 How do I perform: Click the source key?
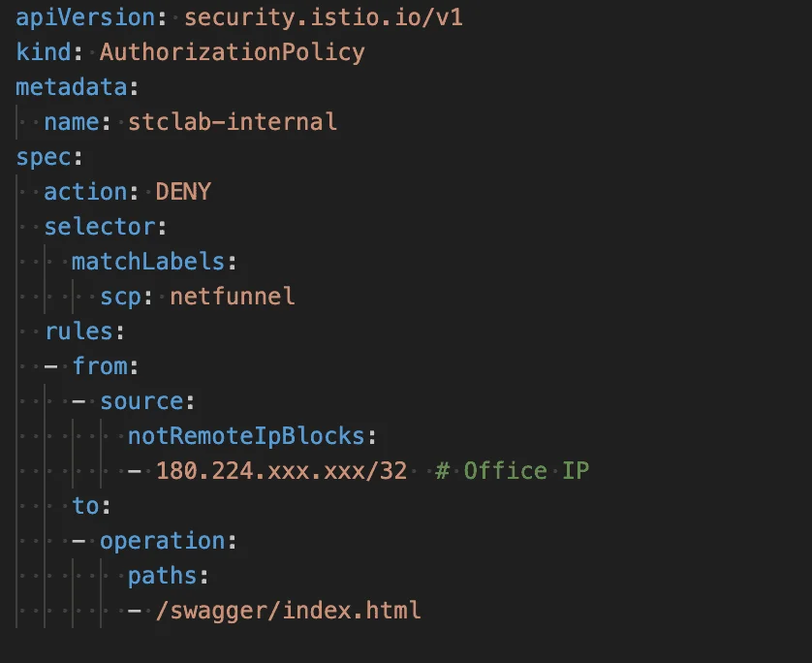[x=141, y=401]
